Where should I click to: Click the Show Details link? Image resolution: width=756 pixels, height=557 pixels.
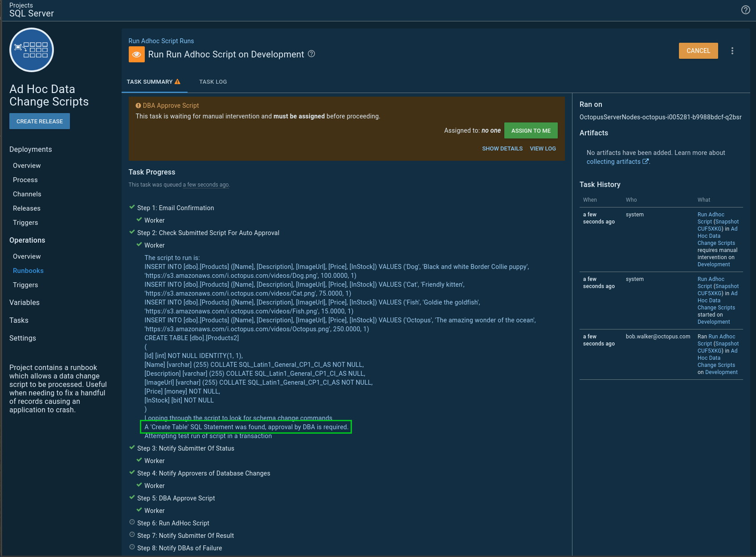point(502,149)
